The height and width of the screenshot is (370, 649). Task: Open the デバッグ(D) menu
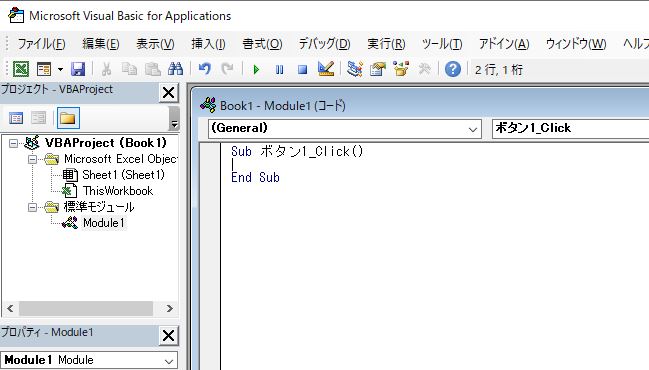(x=324, y=43)
